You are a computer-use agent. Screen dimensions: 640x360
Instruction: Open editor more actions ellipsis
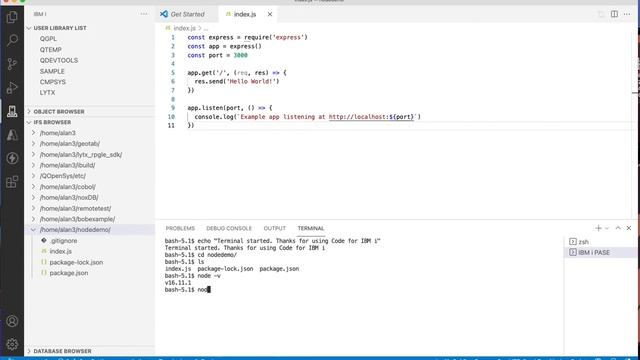click(x=627, y=14)
